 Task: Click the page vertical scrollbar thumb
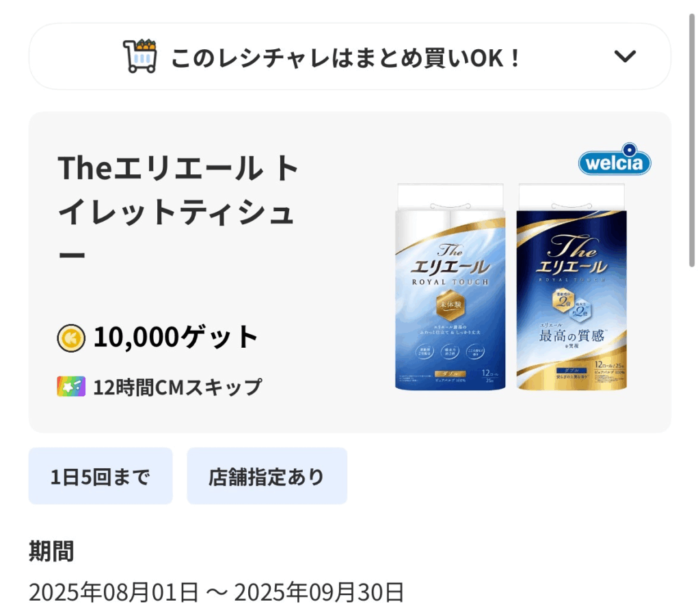point(692,139)
